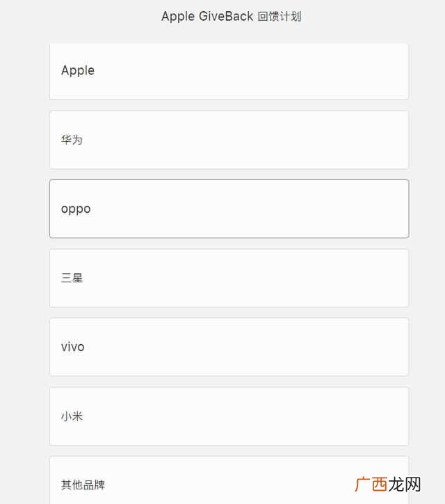This screenshot has height=504, width=445.
Task: Choose the vivo brand option
Action: (x=229, y=347)
